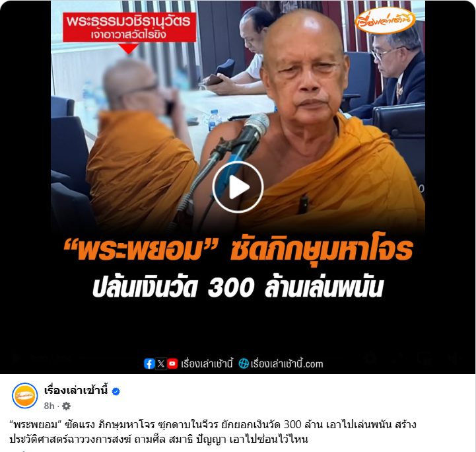Open the เรื่องเล่าเช้านี้ page name link
Image resolution: width=476 pixels, height=452 pixels.
(76, 391)
